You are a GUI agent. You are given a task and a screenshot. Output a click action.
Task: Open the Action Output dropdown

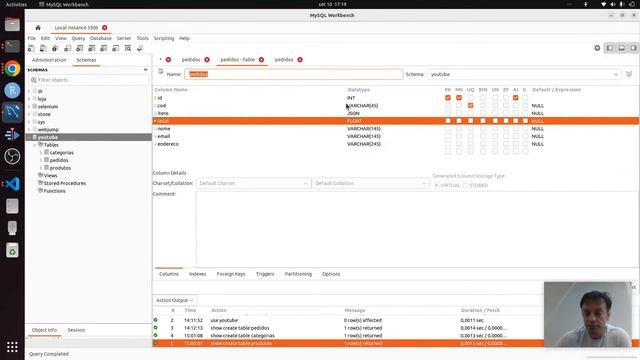(175, 300)
